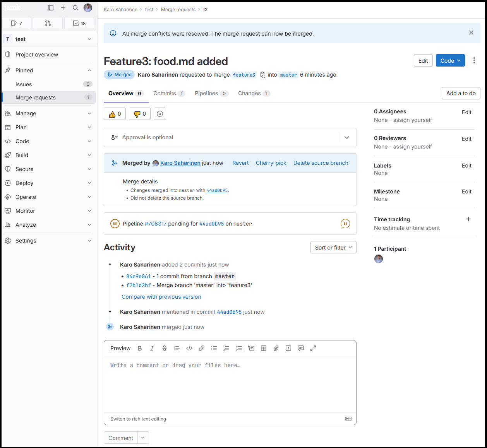This screenshot has width=487, height=448.
Task: Switch to rich text editing
Action: click(x=138, y=419)
